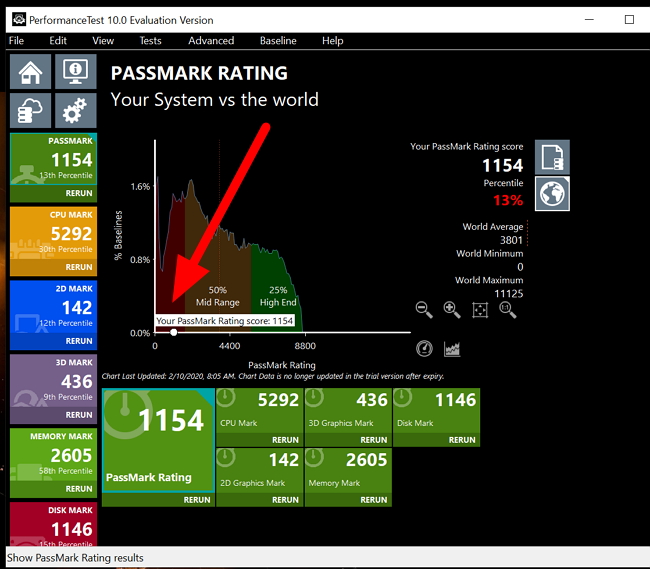Click the white score marker on chart axis
Viewport: 650px width, 569px height.
point(174,332)
